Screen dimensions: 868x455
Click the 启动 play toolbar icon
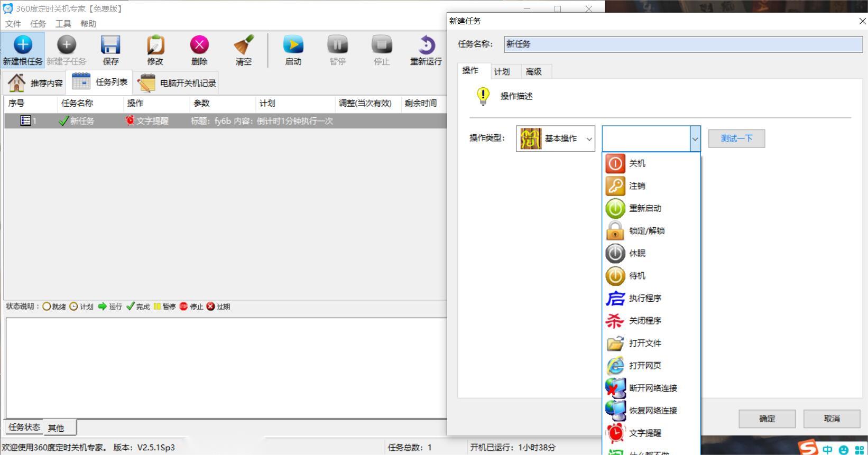[293, 50]
